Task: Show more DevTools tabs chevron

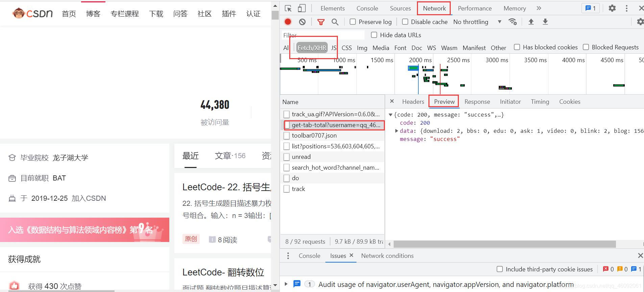Action: click(x=539, y=8)
